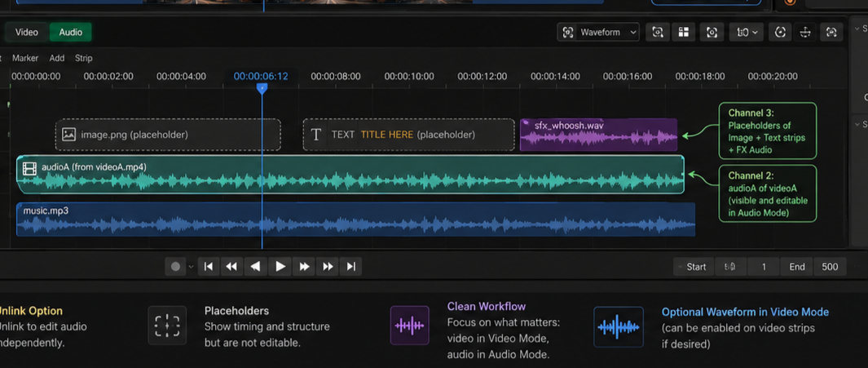Click 00:00:16:00 on the time ruler
Screen dimensions: 868x368
click(628, 77)
